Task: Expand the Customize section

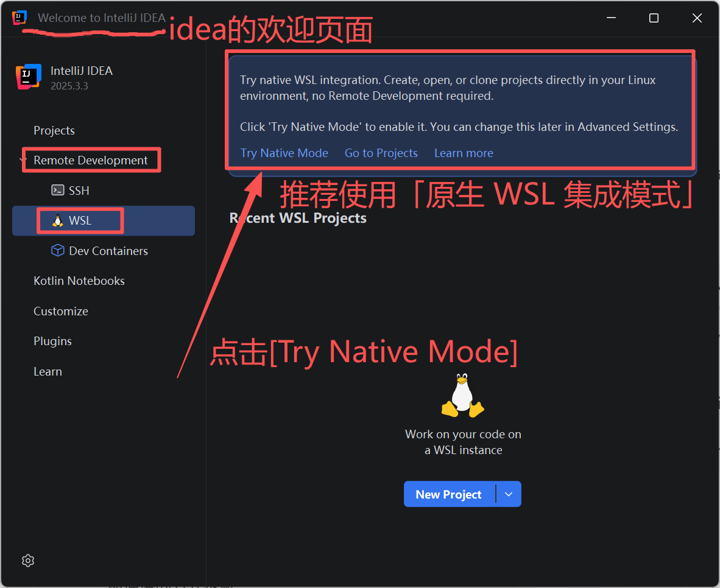Action: pyautogui.click(x=60, y=311)
